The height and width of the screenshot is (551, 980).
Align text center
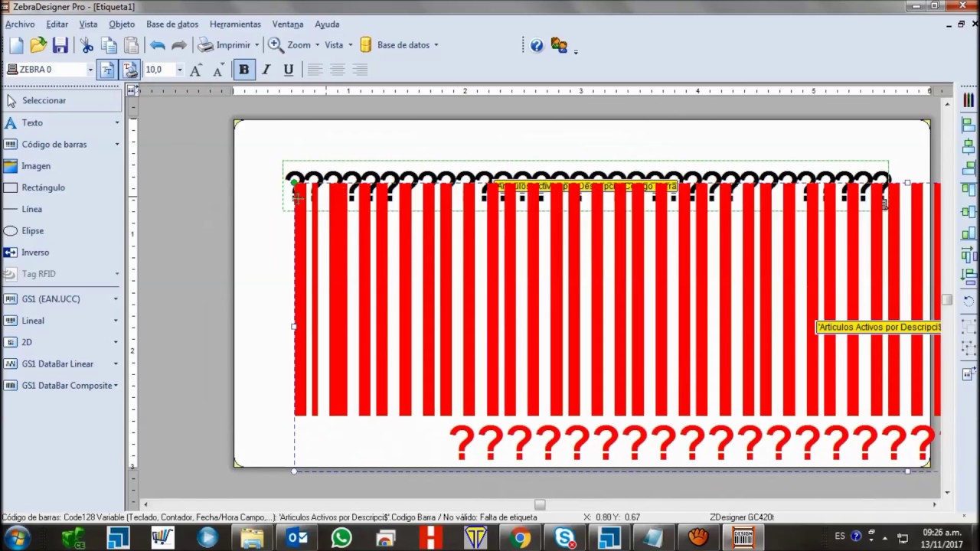pos(337,70)
